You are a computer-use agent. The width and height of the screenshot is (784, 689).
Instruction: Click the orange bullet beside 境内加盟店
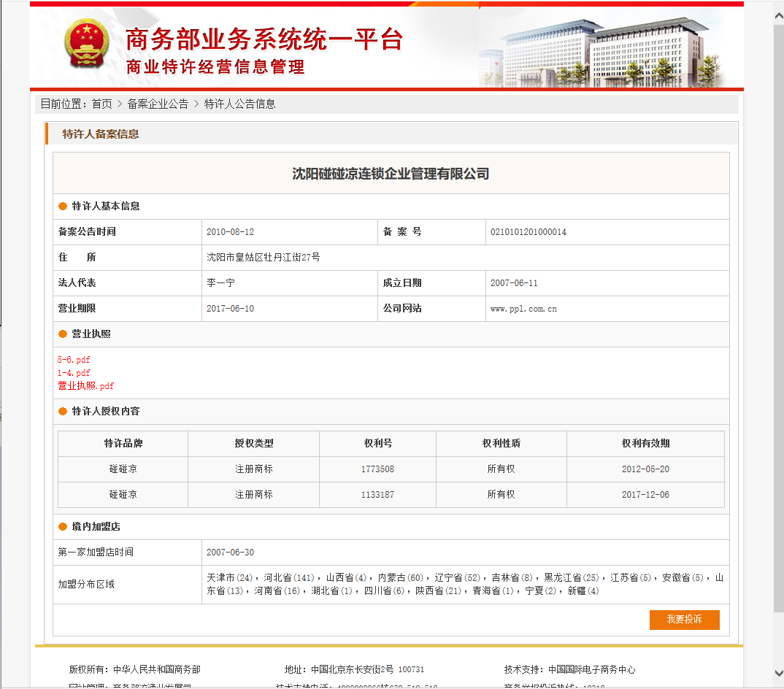point(63,527)
